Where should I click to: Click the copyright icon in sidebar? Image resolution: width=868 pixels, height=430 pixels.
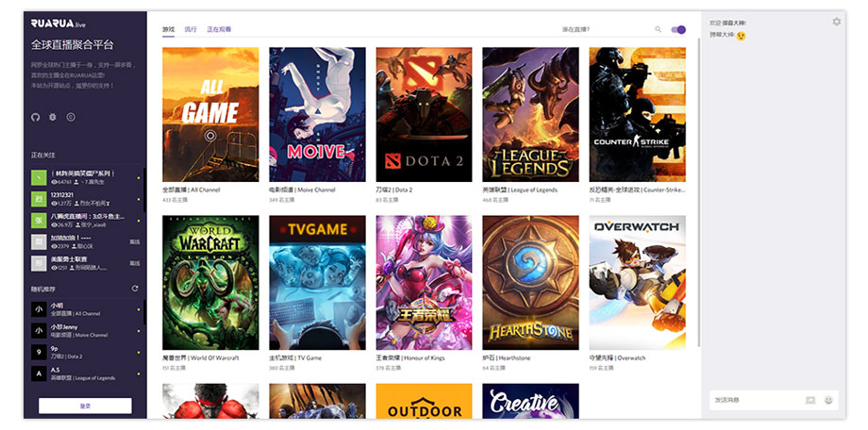coord(71,117)
